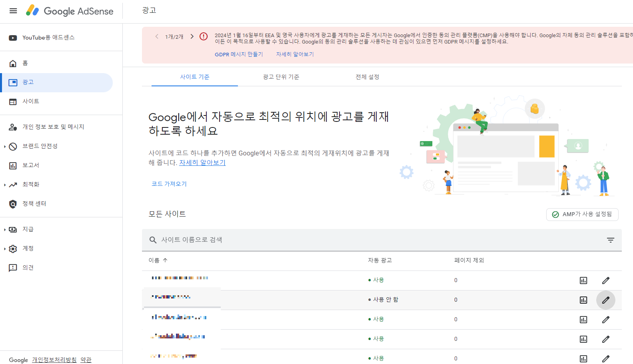Screen dimensions: 633x364
Task: Click 페이지 제외 column header
Action: 469,261
